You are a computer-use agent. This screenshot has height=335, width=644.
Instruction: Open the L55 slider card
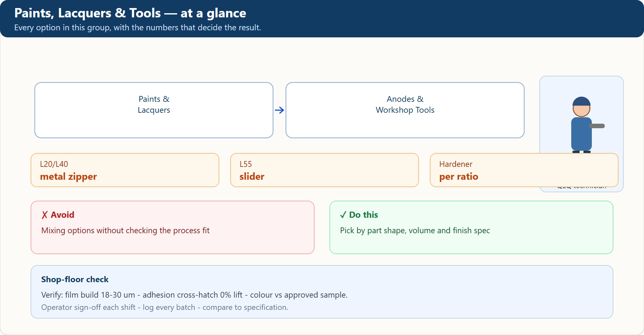coord(325,170)
